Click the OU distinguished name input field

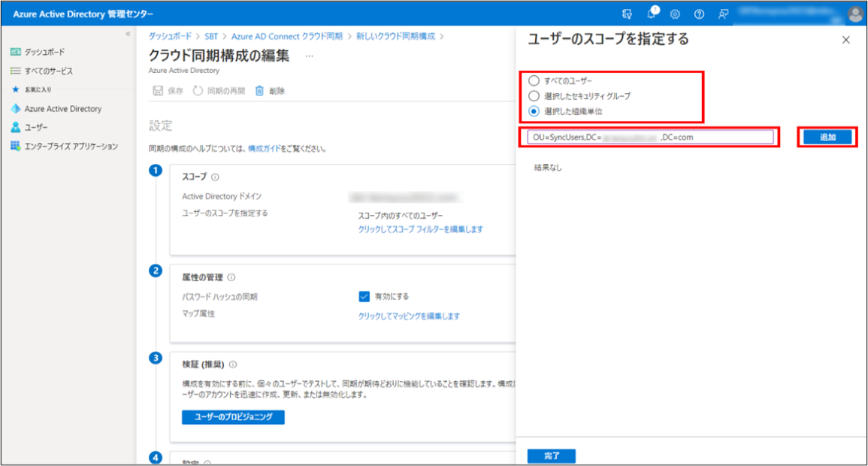(x=650, y=138)
